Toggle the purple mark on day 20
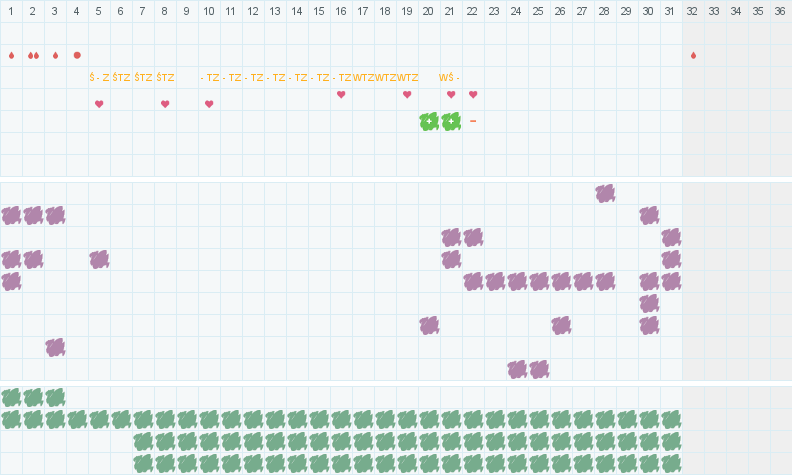This screenshot has height=475, width=792. click(429, 325)
